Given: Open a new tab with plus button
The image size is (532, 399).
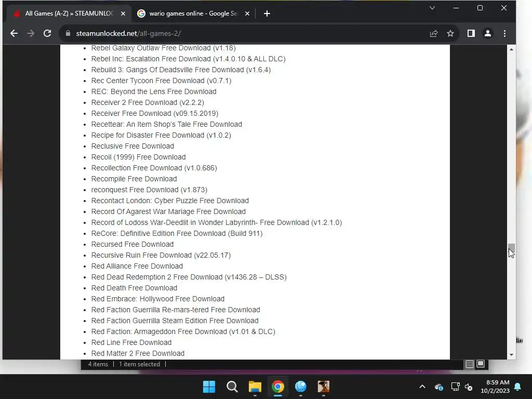Looking at the screenshot, I should 267,14.
